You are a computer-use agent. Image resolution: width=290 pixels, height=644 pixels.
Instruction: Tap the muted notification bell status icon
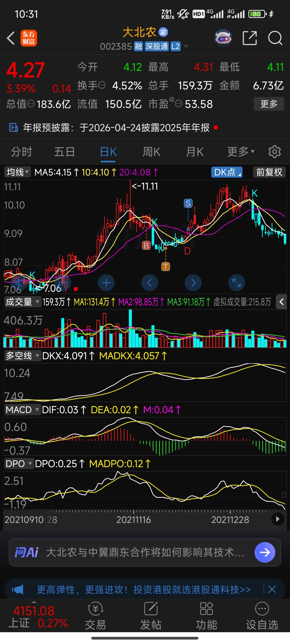coord(183,14)
